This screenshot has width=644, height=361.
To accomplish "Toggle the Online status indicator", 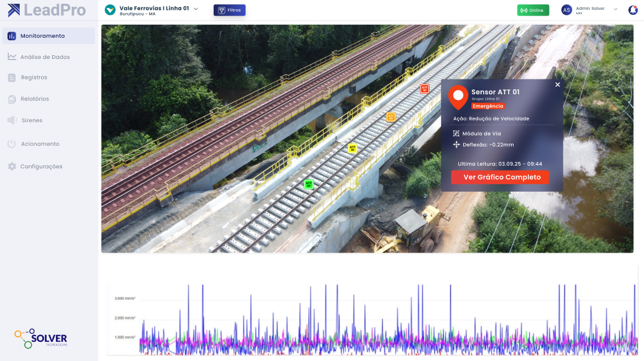I will pyautogui.click(x=533, y=10).
